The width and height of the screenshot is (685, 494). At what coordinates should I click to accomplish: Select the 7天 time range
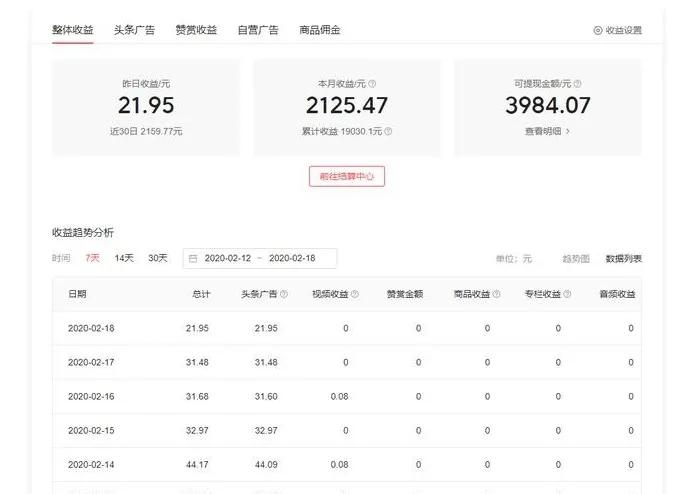point(92,258)
